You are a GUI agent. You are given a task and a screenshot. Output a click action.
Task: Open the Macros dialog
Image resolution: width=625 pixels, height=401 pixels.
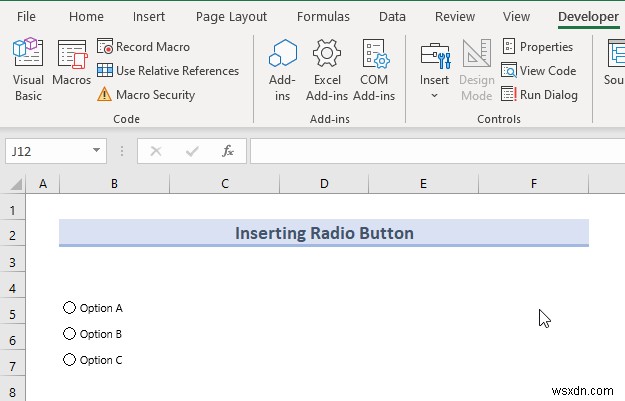pos(72,63)
